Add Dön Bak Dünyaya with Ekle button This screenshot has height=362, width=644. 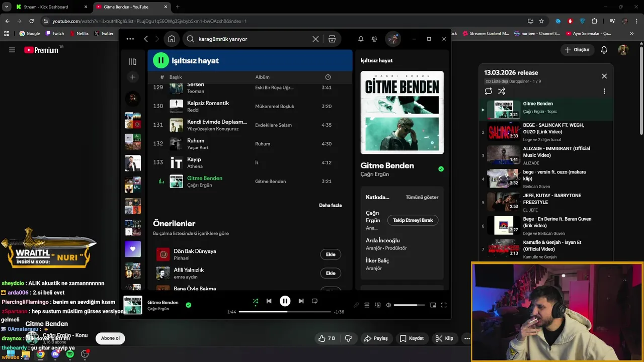click(331, 254)
